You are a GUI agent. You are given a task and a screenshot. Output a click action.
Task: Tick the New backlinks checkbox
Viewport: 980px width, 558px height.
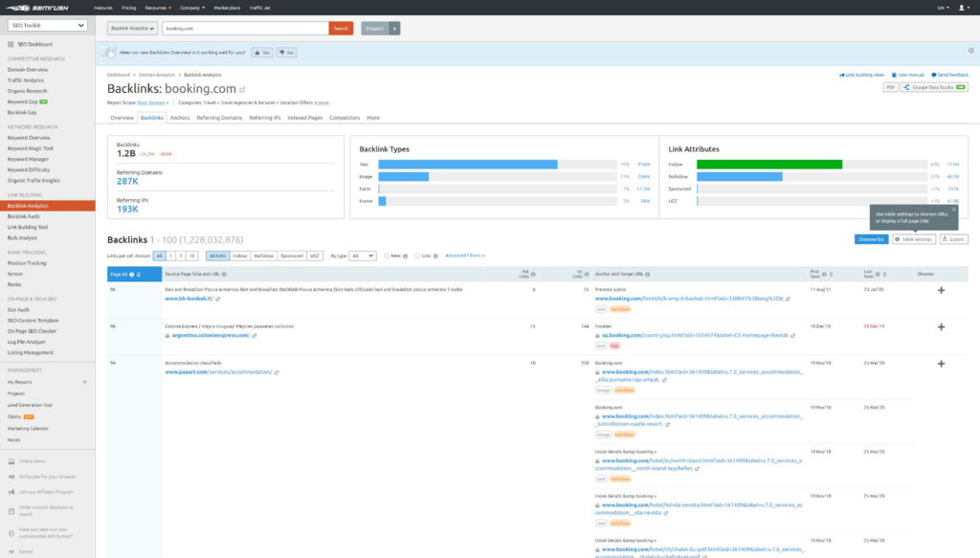[x=387, y=256]
